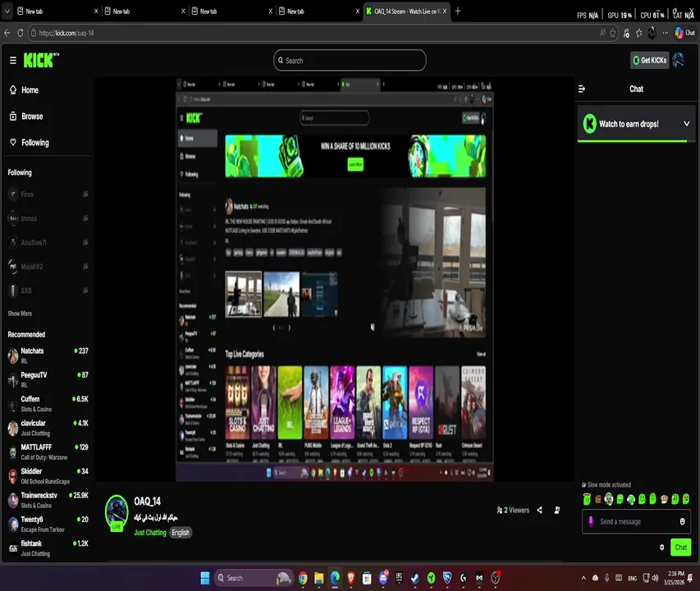Image resolution: width=700 pixels, height=591 pixels.
Task: Open the Epic Games launcher from taskbar
Action: point(399,578)
